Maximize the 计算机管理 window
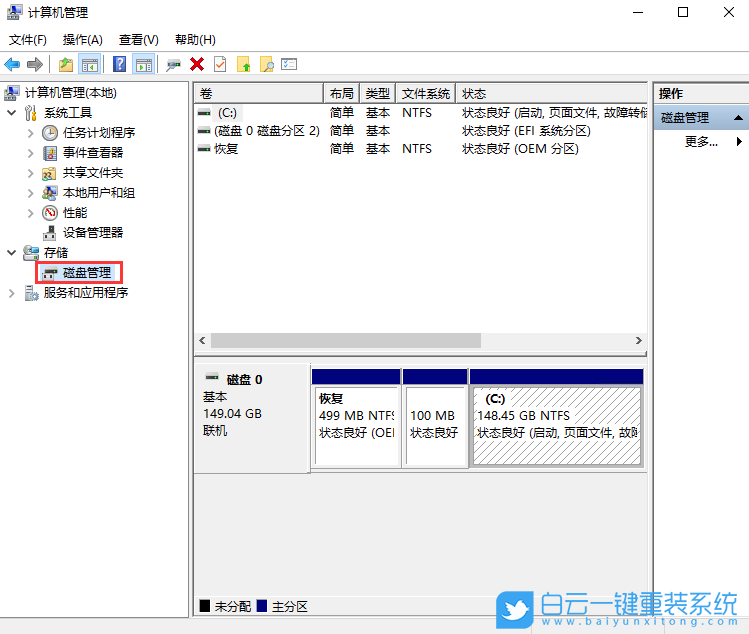The height and width of the screenshot is (634, 749). click(683, 12)
